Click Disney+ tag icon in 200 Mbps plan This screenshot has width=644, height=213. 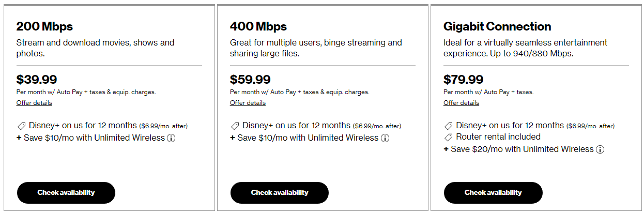click(x=21, y=126)
